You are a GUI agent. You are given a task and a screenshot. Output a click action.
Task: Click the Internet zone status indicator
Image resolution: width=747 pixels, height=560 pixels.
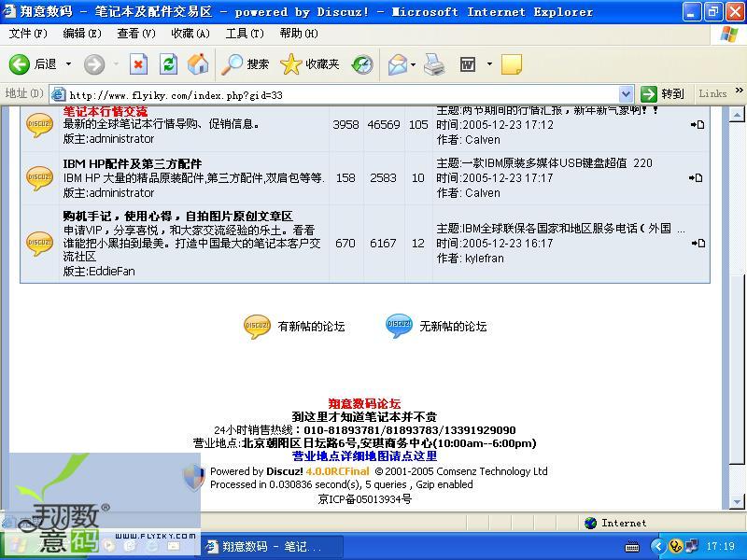click(x=615, y=523)
